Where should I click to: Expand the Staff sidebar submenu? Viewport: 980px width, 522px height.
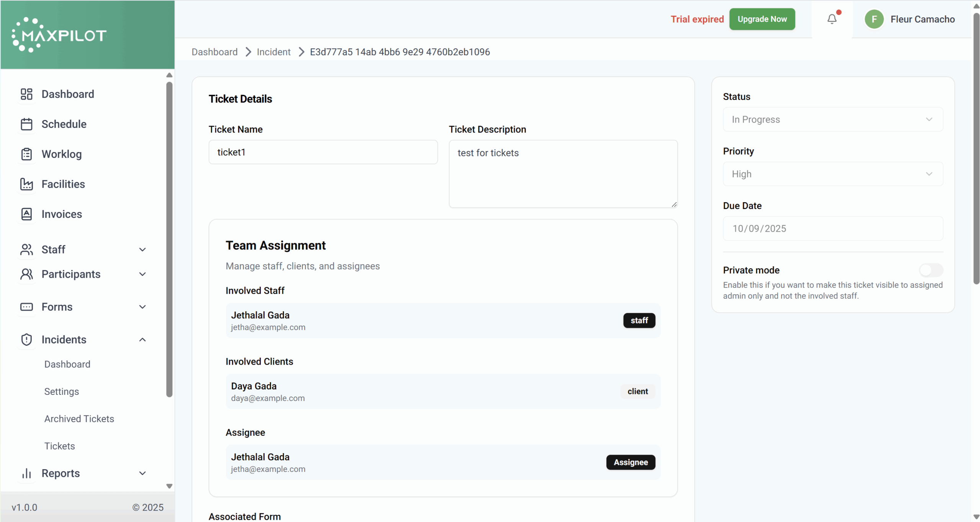coord(142,250)
